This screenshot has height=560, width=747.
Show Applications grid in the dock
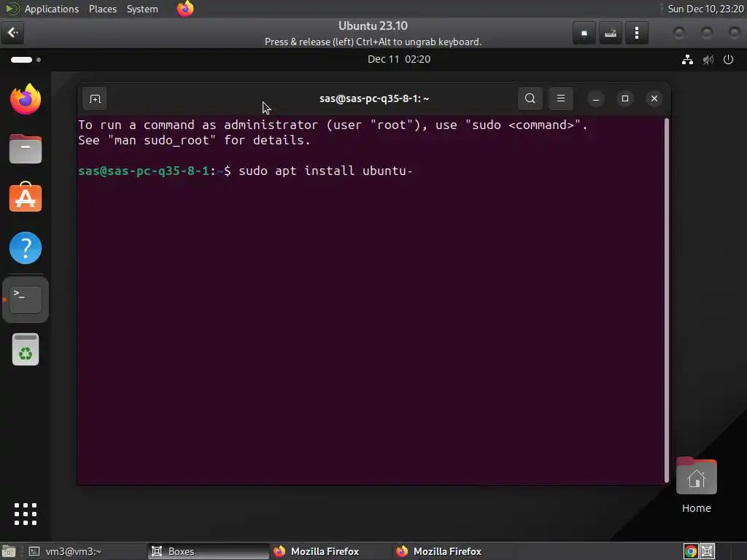tap(26, 514)
